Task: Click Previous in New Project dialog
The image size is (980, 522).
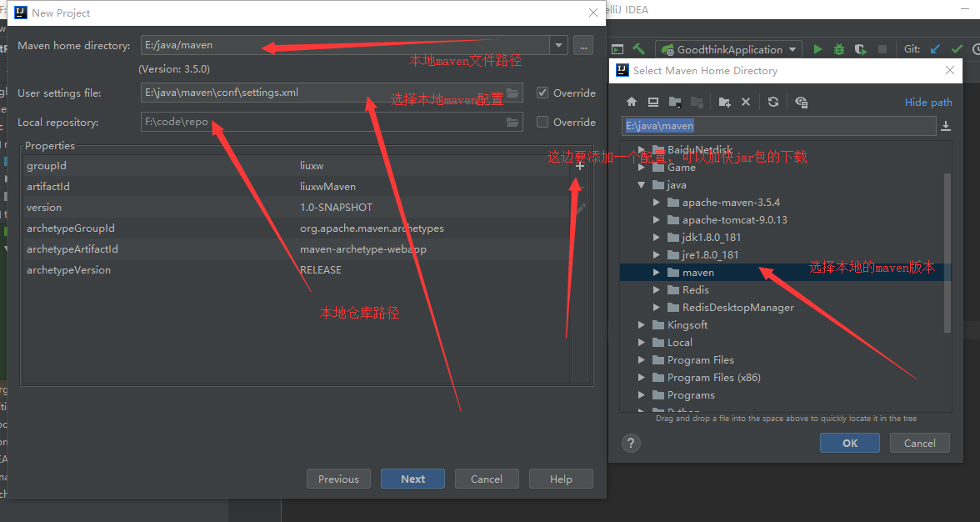Action: pos(338,479)
